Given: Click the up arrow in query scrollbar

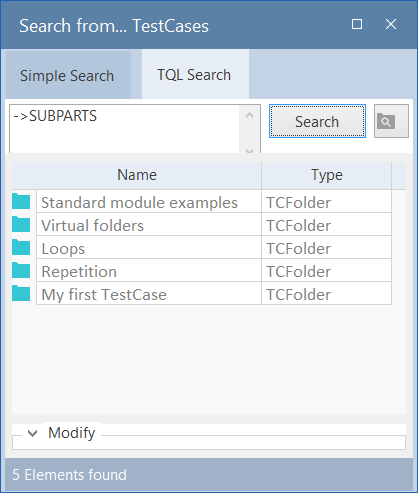Looking at the screenshot, I should 249,115.
